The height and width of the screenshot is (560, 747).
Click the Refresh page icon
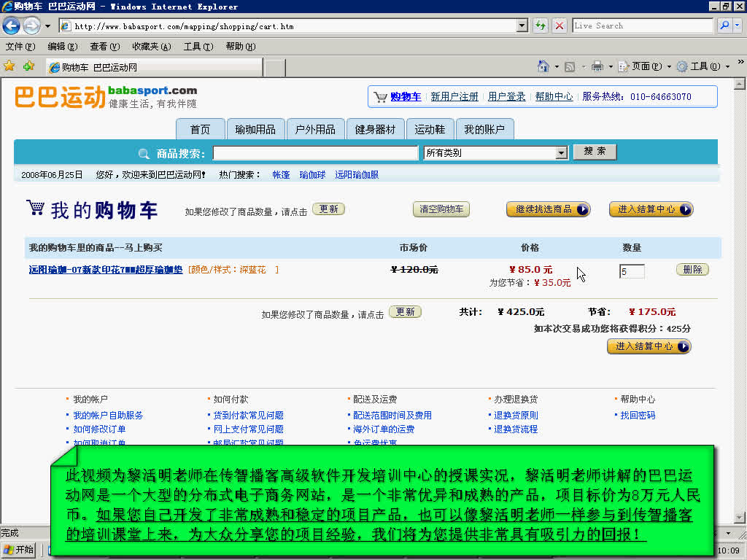point(539,25)
